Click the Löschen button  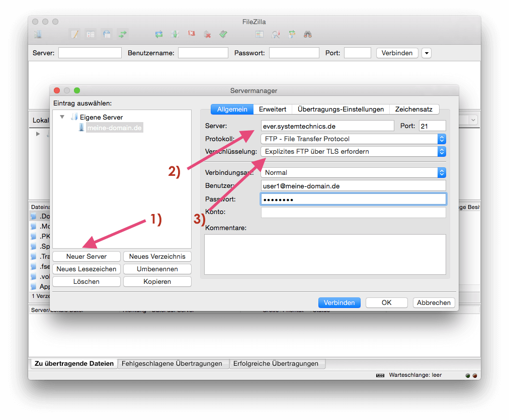tap(87, 282)
